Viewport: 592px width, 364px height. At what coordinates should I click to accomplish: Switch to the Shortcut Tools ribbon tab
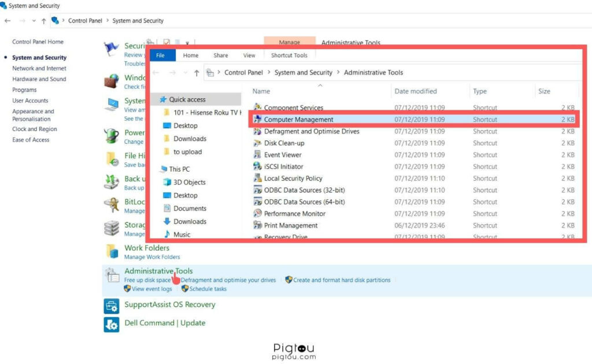click(x=289, y=55)
